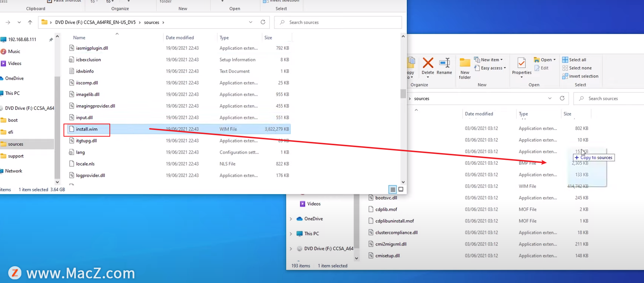
Task: Select cdplib.mof in back window
Action: click(386, 209)
